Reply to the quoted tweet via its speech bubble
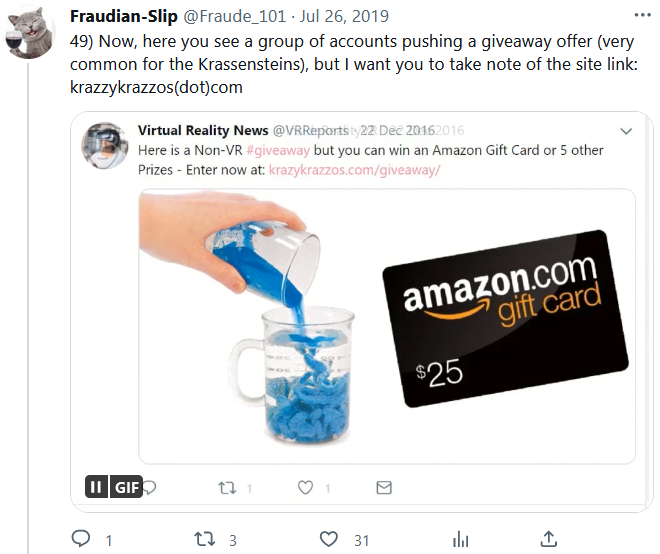 [x=150, y=487]
